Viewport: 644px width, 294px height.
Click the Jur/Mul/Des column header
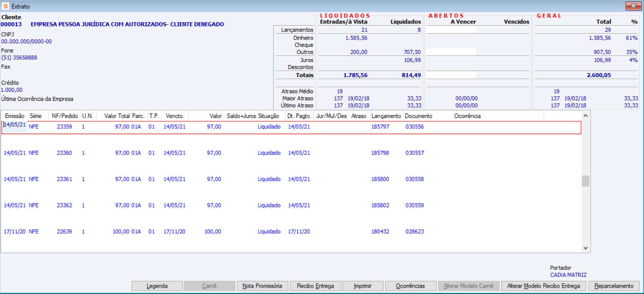pyautogui.click(x=331, y=116)
